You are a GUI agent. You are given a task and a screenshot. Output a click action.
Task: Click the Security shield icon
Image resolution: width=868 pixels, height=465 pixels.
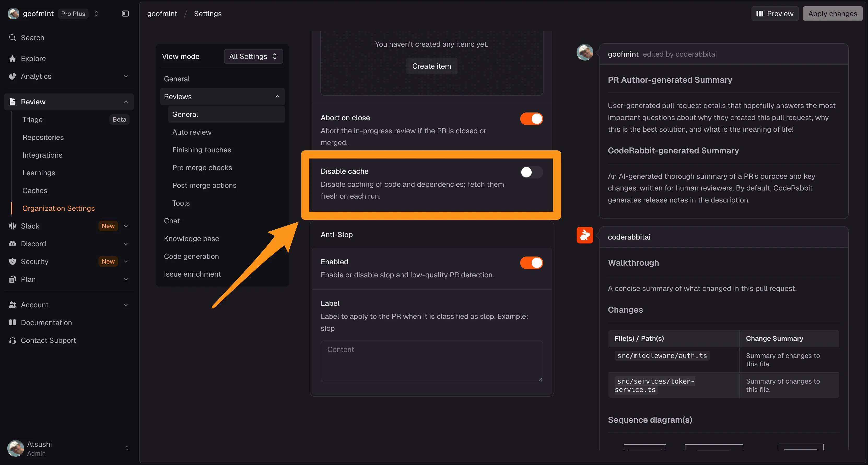13,261
